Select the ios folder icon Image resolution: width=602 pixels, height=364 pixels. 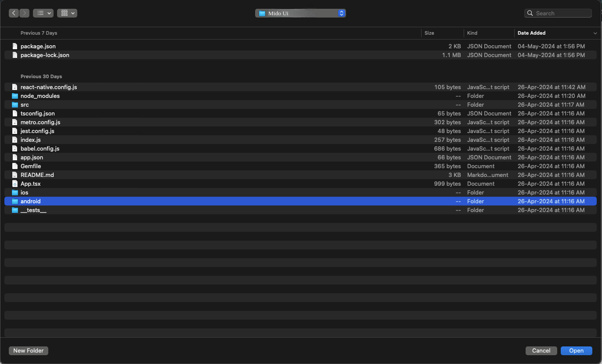pyautogui.click(x=15, y=192)
